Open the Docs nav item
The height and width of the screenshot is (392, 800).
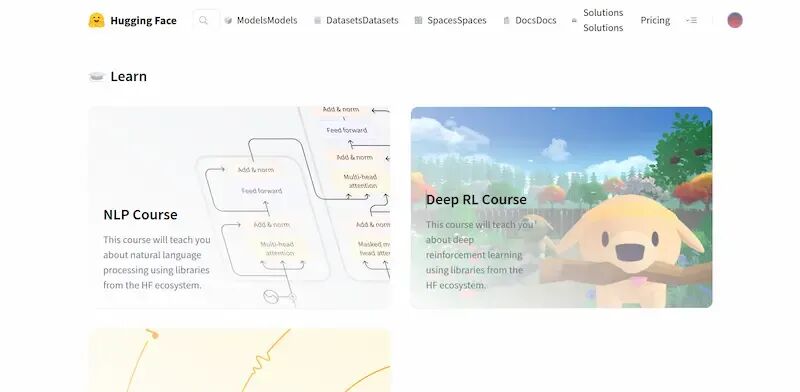click(x=536, y=20)
